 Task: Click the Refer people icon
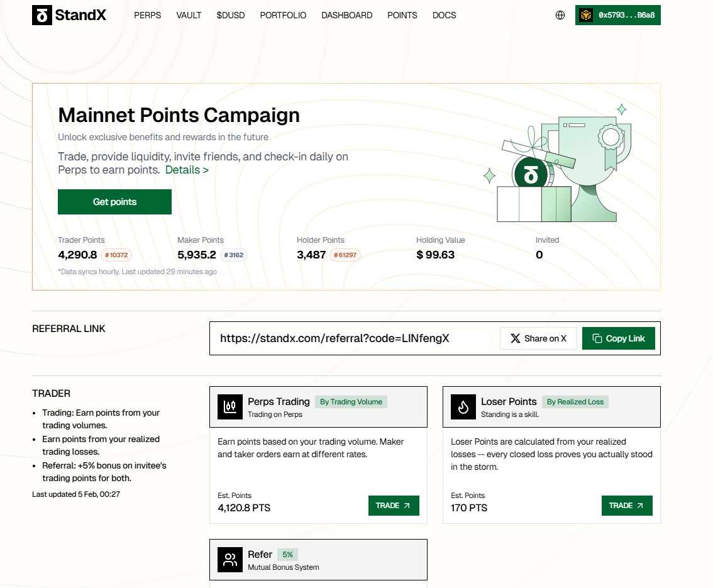[x=230, y=559]
